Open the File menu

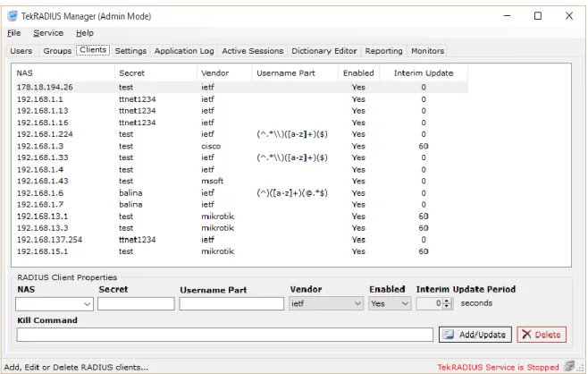(14, 33)
